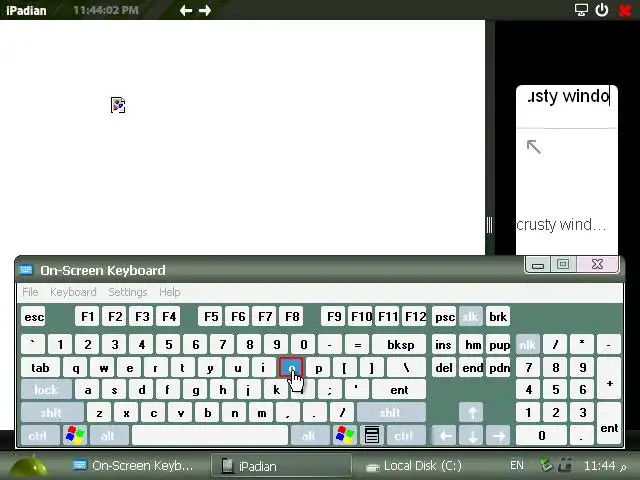Click the bksp backspace key
Viewport: 640px width, 480px height.
click(400, 345)
